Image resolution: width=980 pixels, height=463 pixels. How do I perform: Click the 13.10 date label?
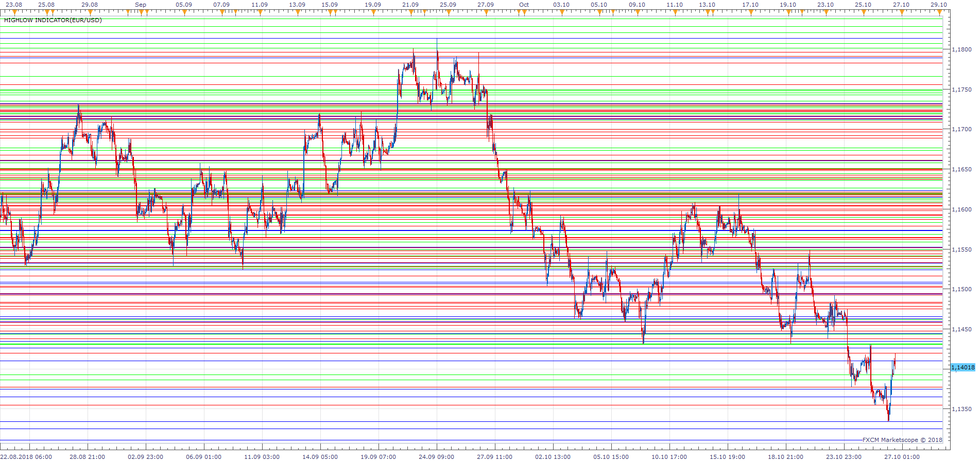(x=707, y=5)
